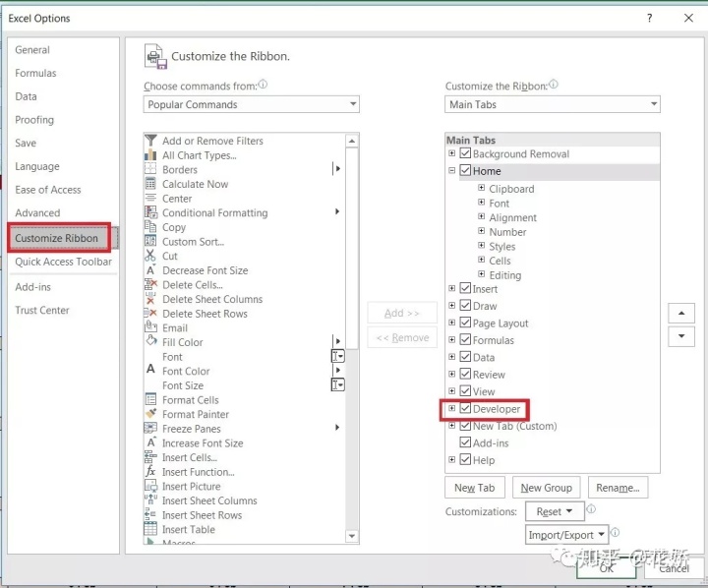708x588 pixels.
Task: Toggle the Home tab checkbox
Action: [465, 170]
